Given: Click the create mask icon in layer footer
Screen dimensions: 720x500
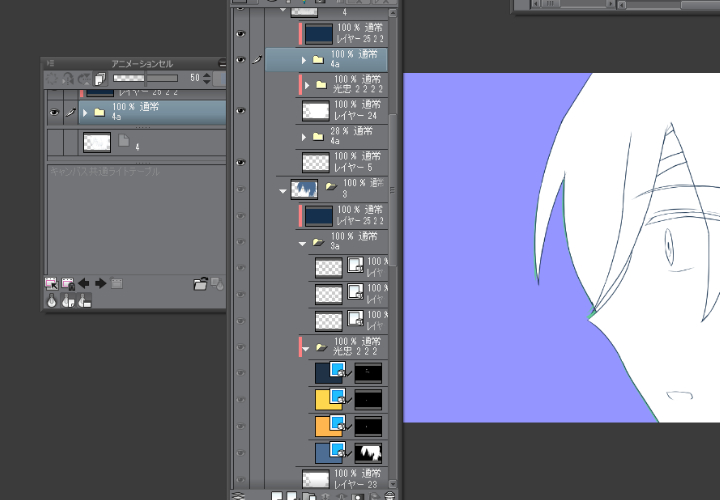Looking at the screenshot, I should (357, 496).
